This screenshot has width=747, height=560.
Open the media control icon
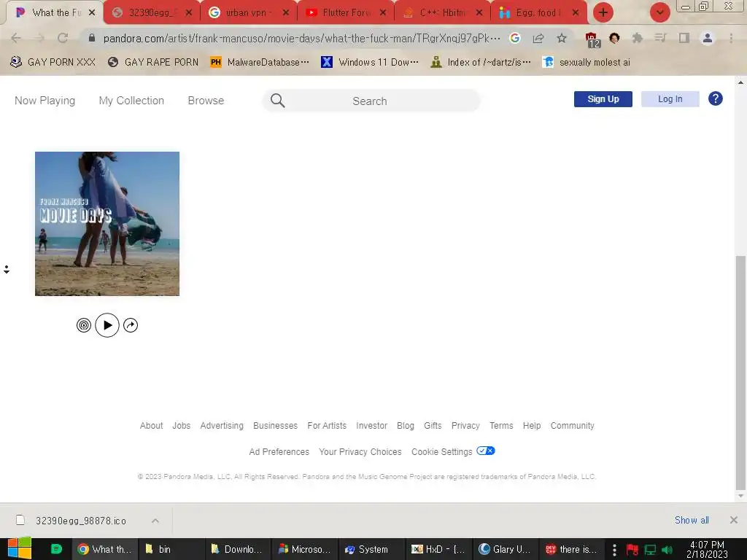[x=660, y=38]
